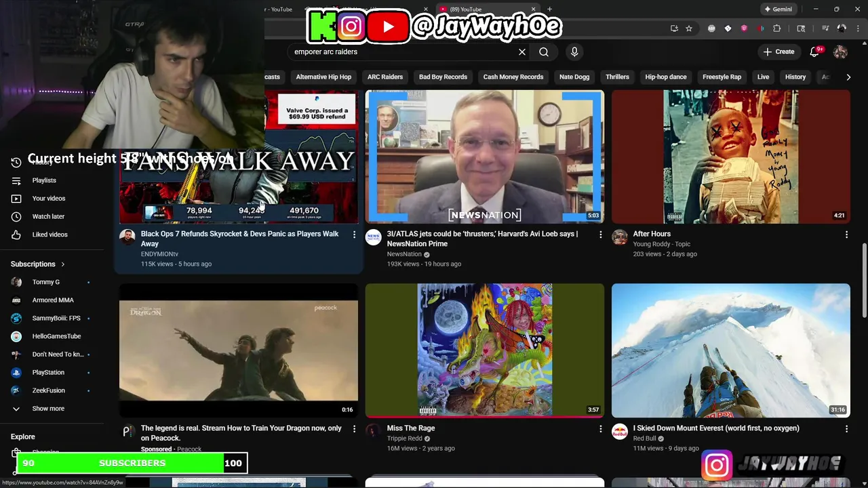Click the white diamond-shaped extension icon
This screenshot has width=868, height=488.
pos(728,28)
